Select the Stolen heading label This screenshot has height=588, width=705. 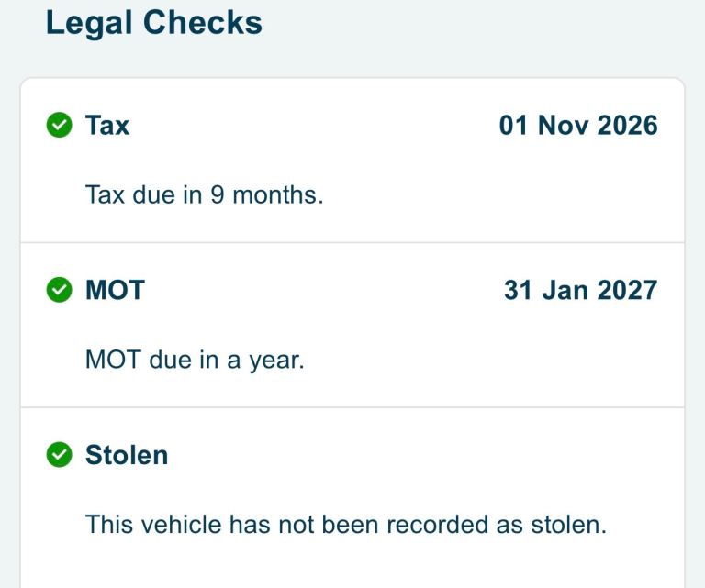coord(127,454)
